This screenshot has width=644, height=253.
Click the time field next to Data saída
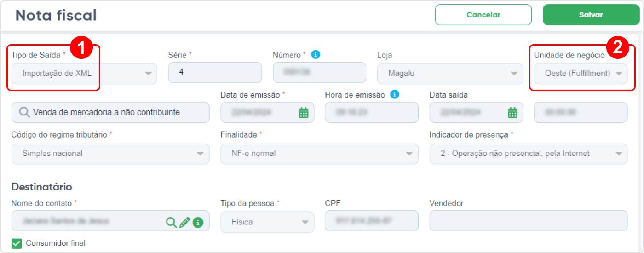pos(581,112)
